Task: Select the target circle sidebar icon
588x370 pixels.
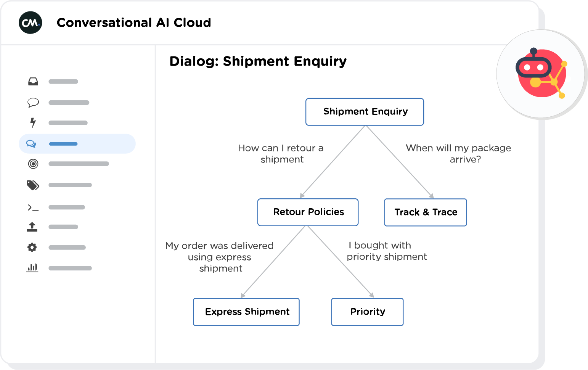Action: [33, 164]
